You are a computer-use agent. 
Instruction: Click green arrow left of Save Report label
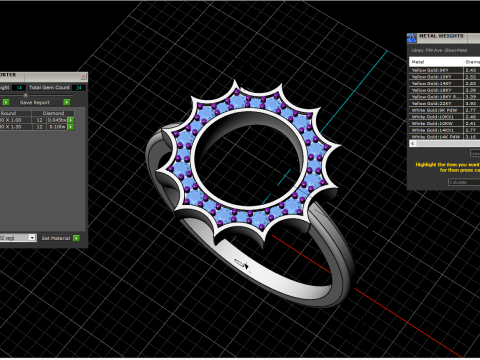pyautogui.click(x=6, y=102)
